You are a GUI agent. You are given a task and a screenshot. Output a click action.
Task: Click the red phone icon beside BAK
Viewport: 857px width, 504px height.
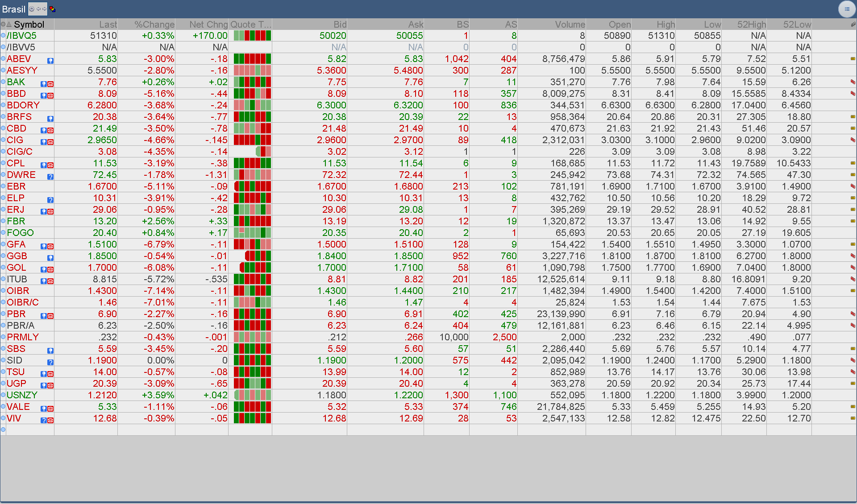(50, 84)
